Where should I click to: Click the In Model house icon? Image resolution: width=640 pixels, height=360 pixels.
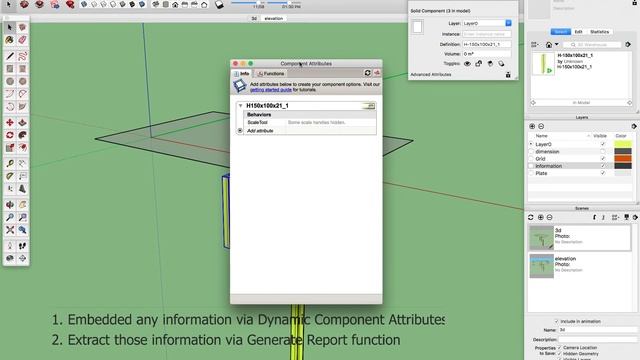(549, 44)
